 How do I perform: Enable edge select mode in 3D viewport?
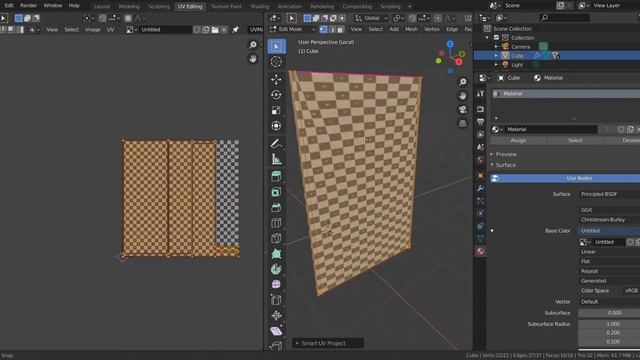click(x=332, y=29)
